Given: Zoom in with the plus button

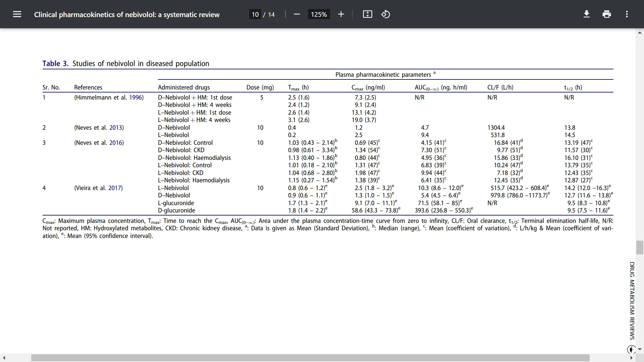Looking at the screenshot, I should [x=341, y=14].
